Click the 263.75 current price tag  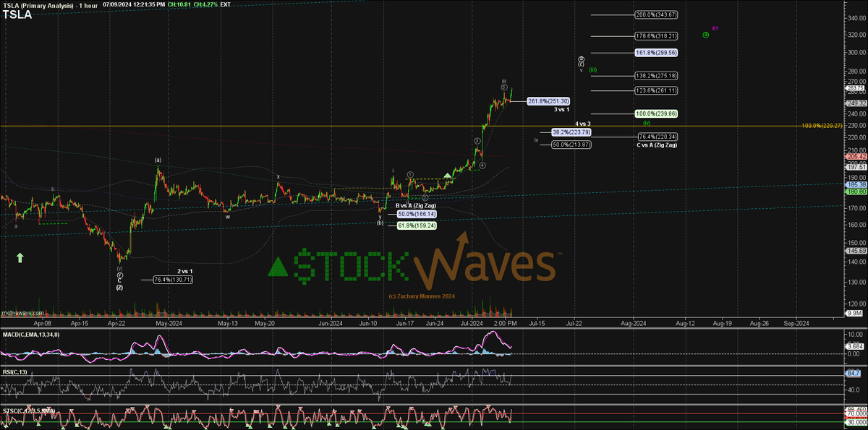coord(856,88)
